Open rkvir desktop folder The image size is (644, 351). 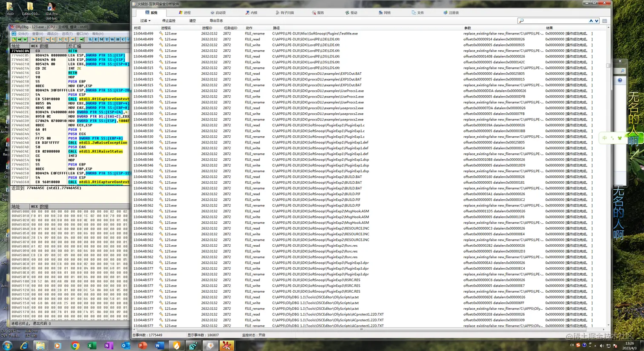pyautogui.click(x=10, y=9)
